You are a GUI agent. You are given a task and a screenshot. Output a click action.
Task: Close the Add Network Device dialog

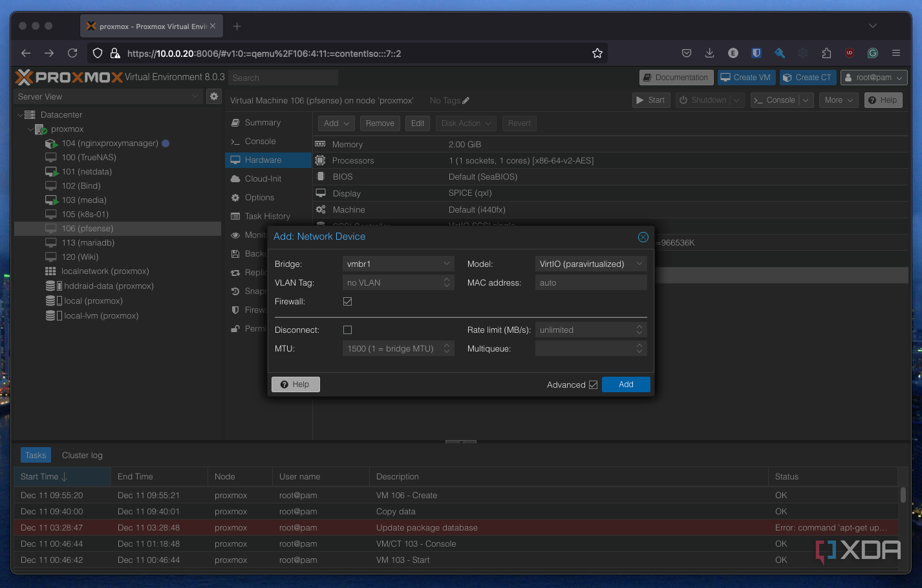coord(643,237)
